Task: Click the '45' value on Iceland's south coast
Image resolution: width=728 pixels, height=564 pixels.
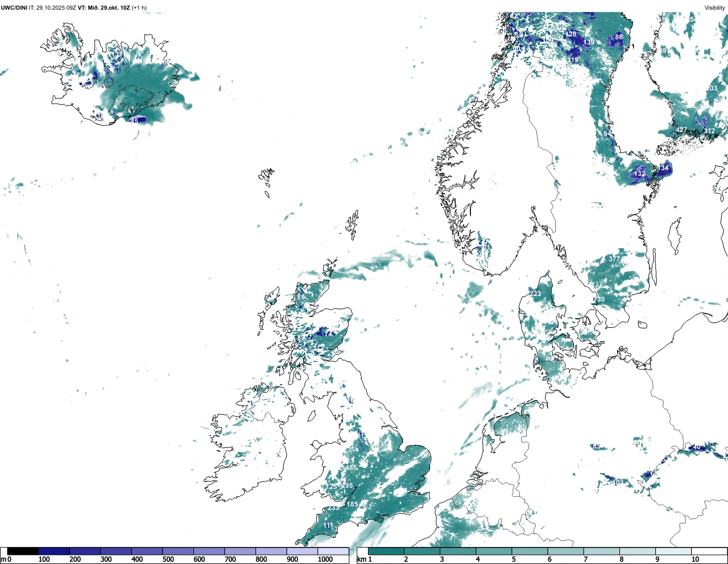Action: (134, 121)
